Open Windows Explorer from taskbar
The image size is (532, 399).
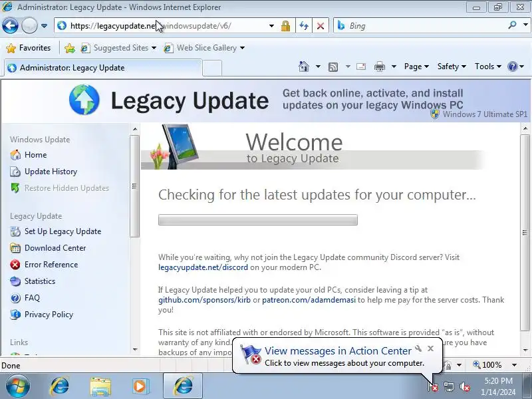pos(100,386)
